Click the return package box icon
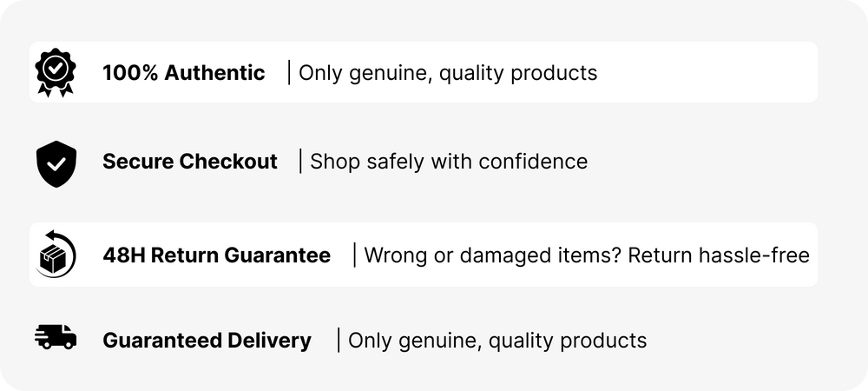Screen dimensions: 868x391 point(56,255)
